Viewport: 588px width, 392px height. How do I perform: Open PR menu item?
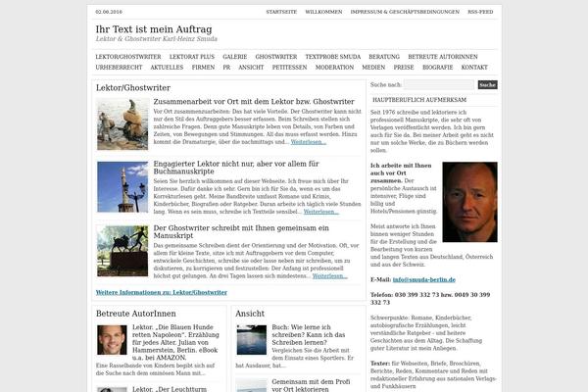226,68
